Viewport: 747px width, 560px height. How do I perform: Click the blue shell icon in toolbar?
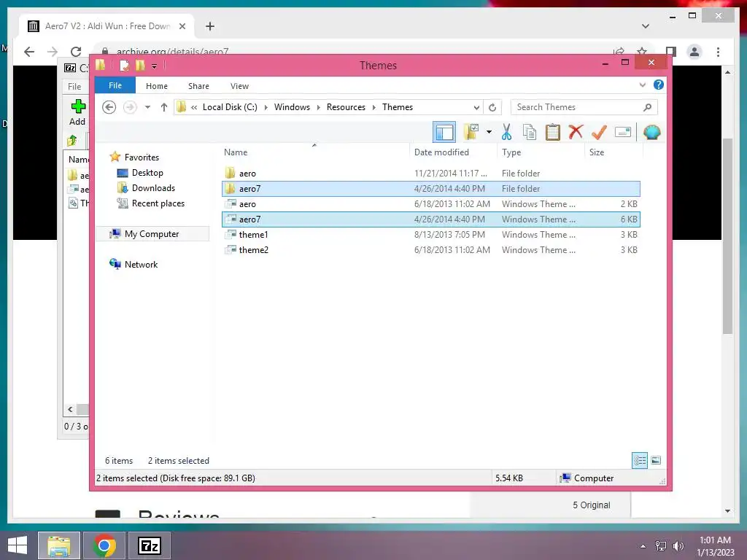pyautogui.click(x=651, y=132)
